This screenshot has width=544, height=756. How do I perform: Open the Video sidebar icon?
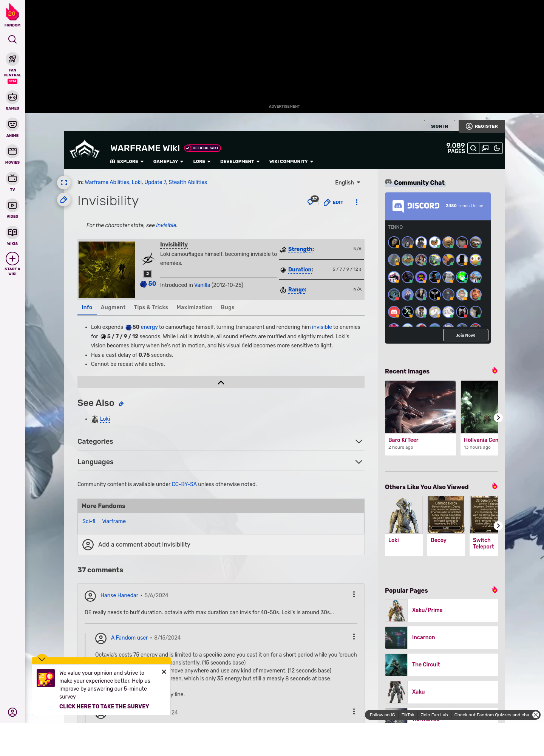(12, 205)
